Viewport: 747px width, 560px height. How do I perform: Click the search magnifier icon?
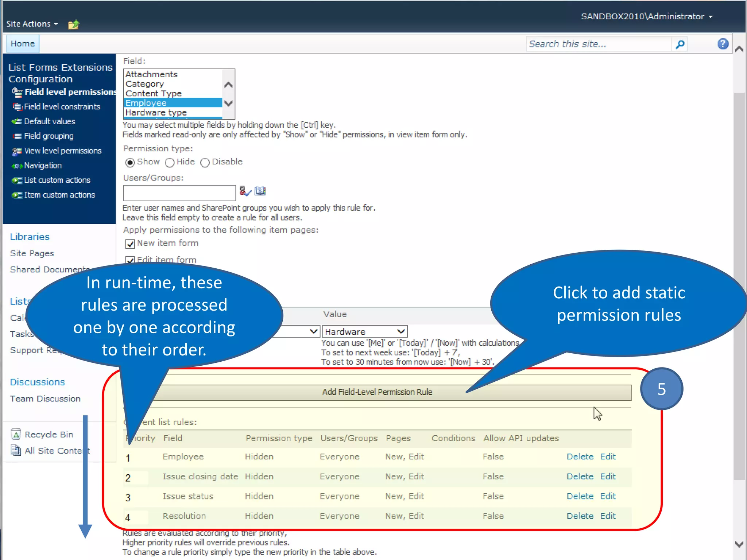click(680, 44)
